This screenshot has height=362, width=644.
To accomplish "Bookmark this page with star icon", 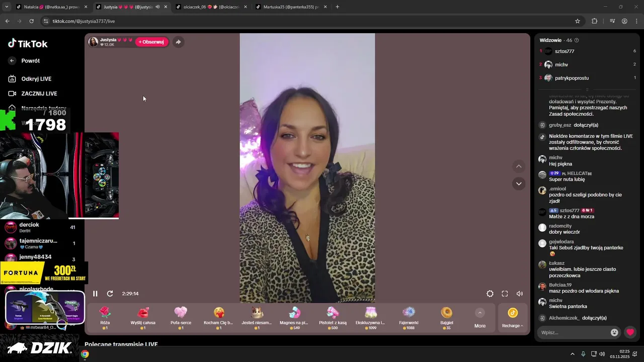I will coord(577,21).
